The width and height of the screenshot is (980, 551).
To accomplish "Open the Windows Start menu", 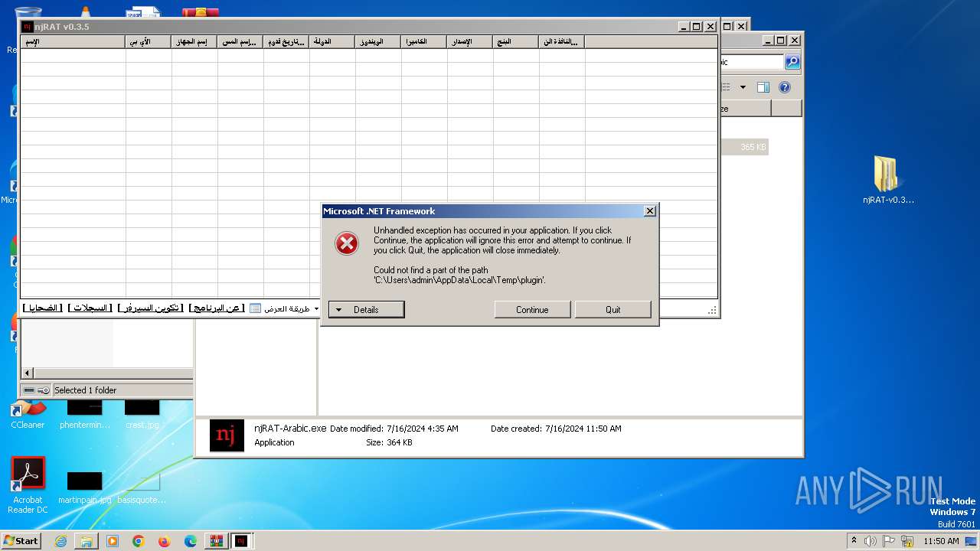I will [x=21, y=541].
